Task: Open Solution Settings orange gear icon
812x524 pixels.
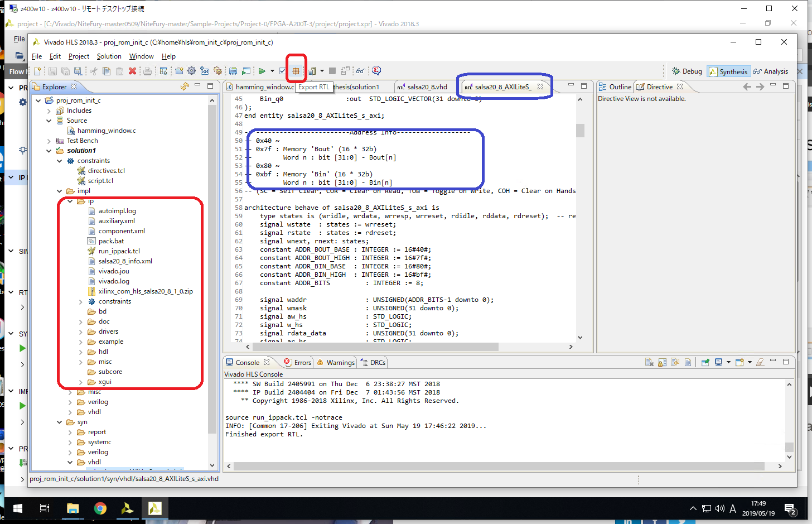Action: [x=217, y=71]
